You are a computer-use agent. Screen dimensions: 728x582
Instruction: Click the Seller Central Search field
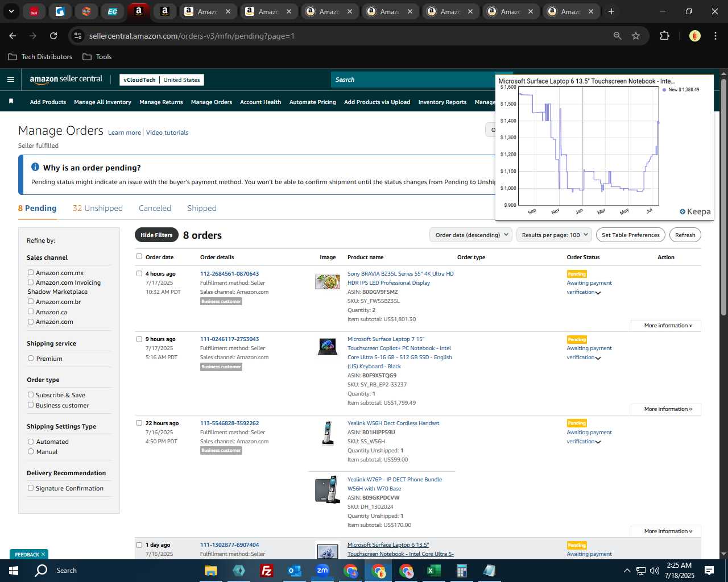(413, 80)
